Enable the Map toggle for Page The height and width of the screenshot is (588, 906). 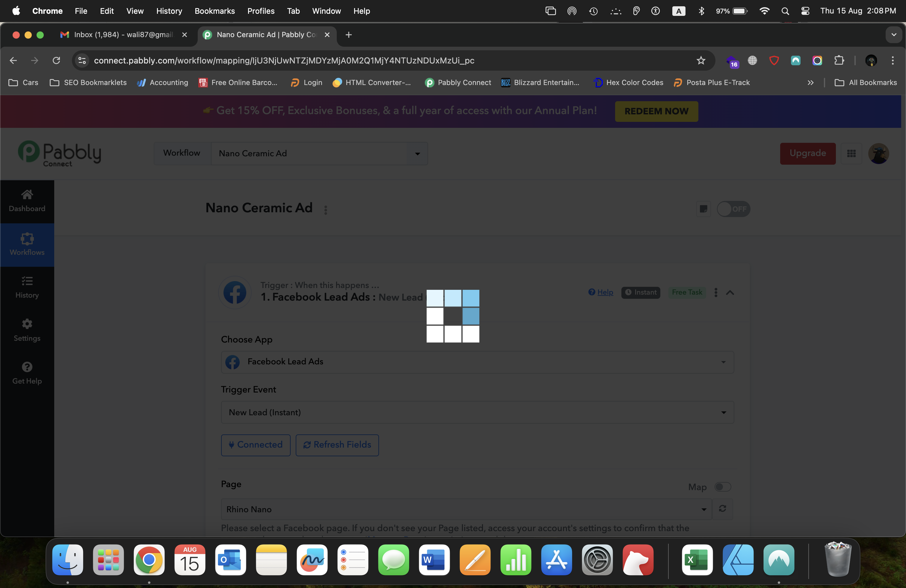(x=723, y=487)
